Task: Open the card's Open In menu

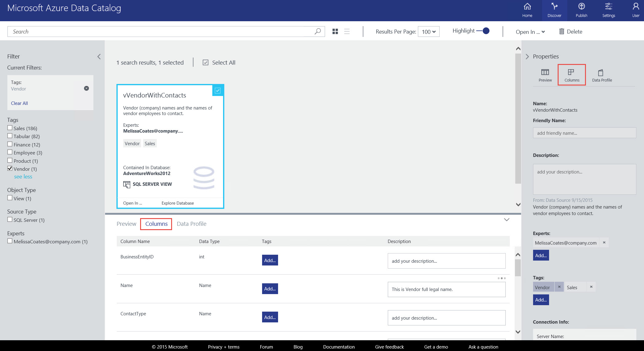Action: point(132,203)
